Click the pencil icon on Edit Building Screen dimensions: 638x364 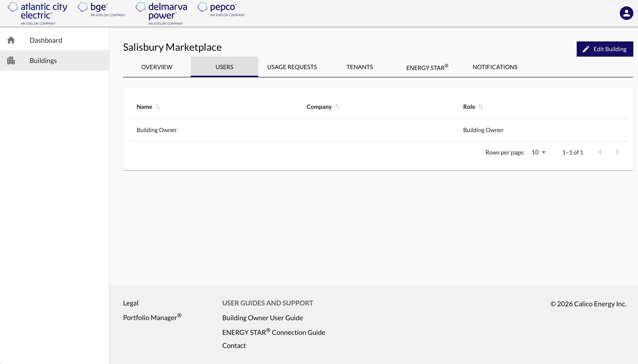586,49
